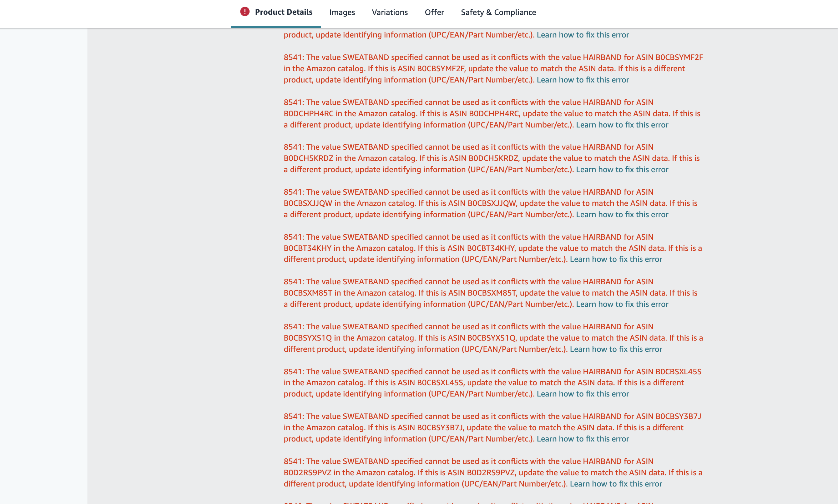Open 'Learn how to fix' link for ASIN B0CBSY3B7J
The height and width of the screenshot is (504, 838).
coord(583,438)
